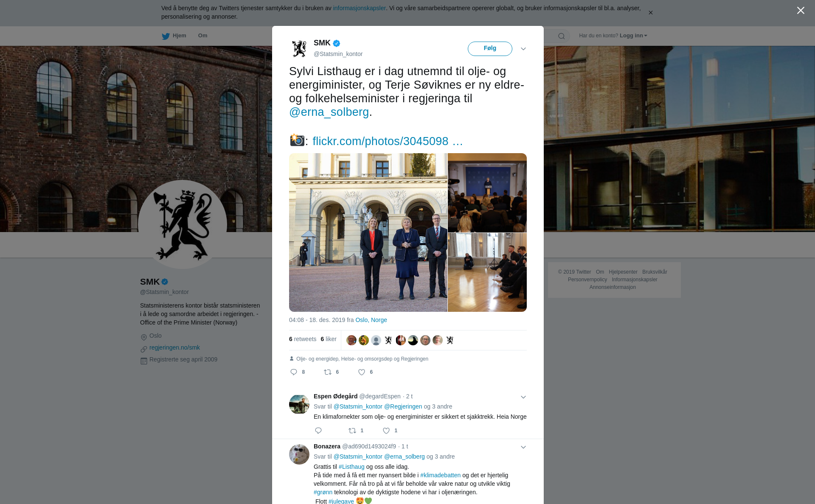Viewport: 815px width, 504px height.
Task: Open the press conference photo thumbnail
Action: pyautogui.click(x=487, y=193)
